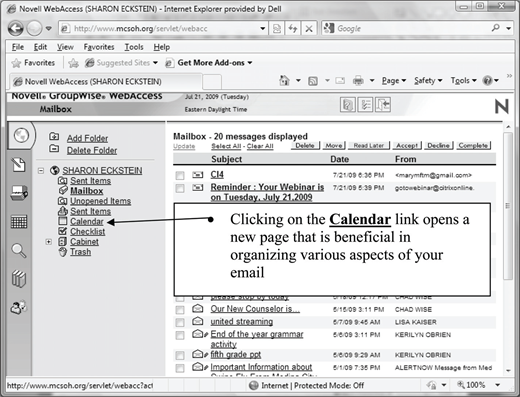Click the browser Forward arrow button
The height and width of the screenshot is (397, 520).
(34, 28)
